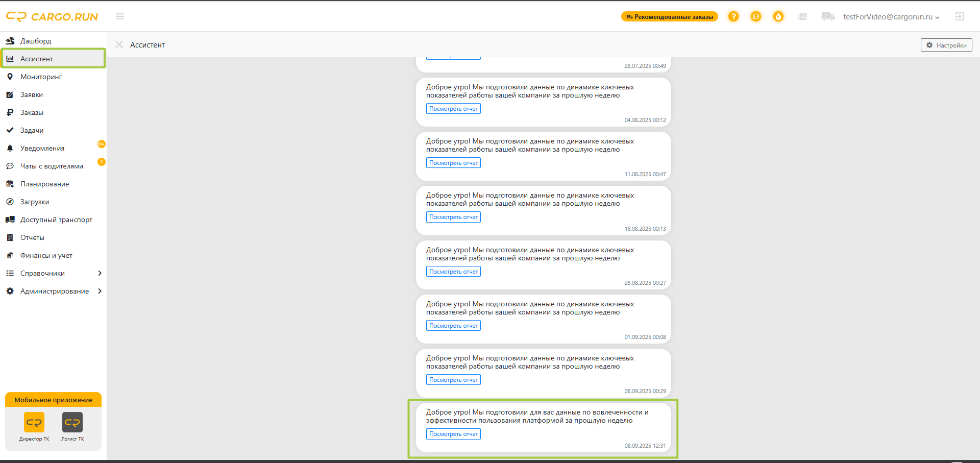Open the newspaper news icon
Screen dimensions: 980x463
(802, 16)
